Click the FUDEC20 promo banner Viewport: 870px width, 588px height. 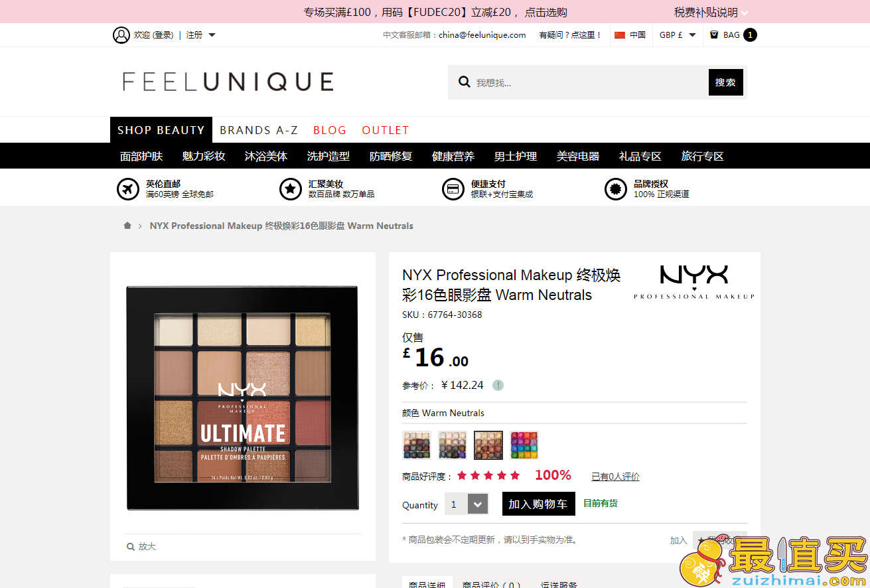(435, 12)
